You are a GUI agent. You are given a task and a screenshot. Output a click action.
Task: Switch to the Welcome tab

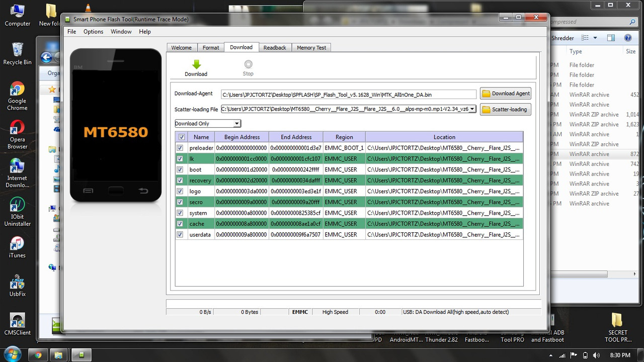[182, 48]
